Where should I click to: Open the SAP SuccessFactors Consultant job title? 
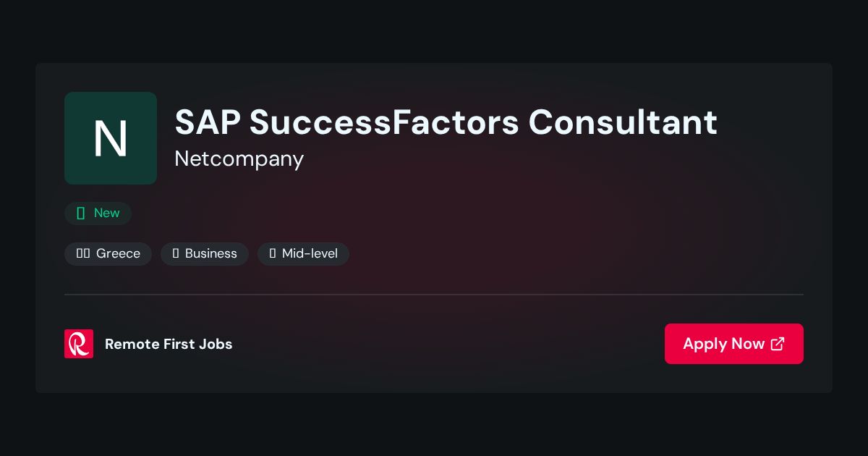[x=446, y=122]
